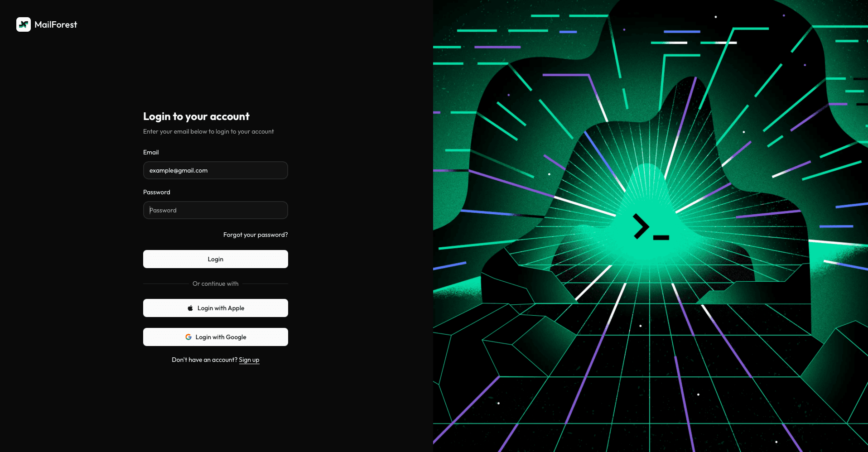This screenshot has width=868, height=452.
Task: Click the Password field label
Action: coord(157,192)
